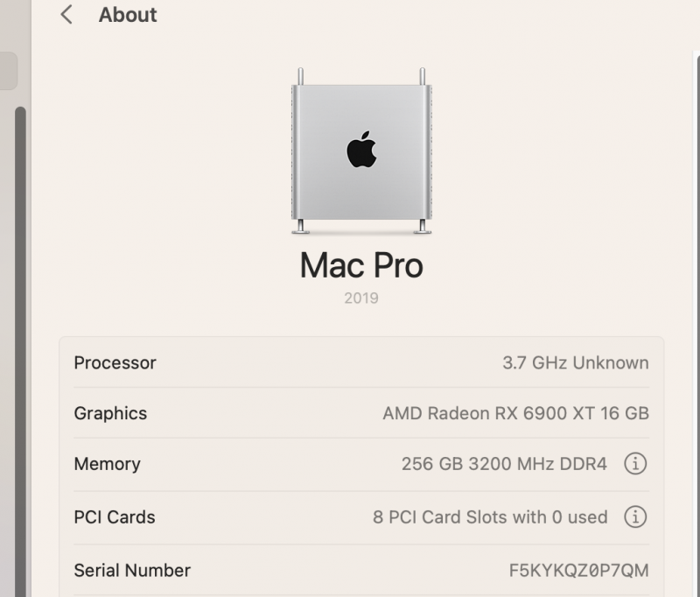Click the 8 PCI Card Slots text
Screen dimensions: 700x597
click(489, 517)
